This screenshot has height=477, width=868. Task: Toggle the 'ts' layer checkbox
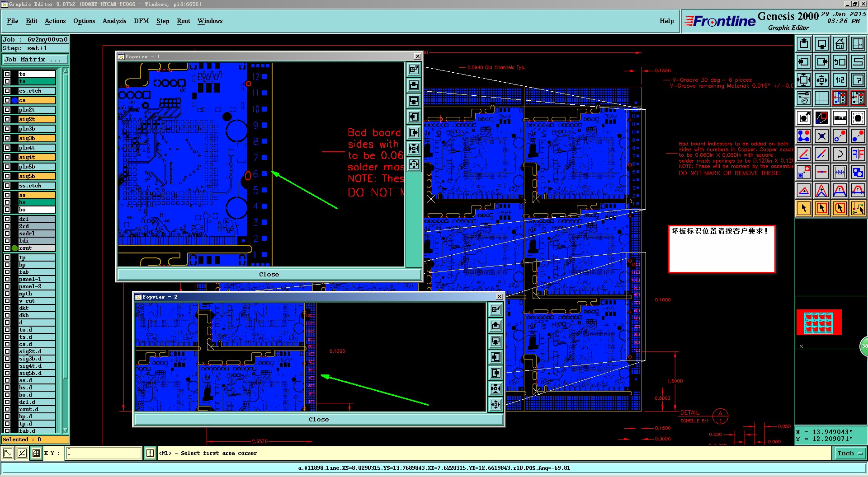(7, 81)
